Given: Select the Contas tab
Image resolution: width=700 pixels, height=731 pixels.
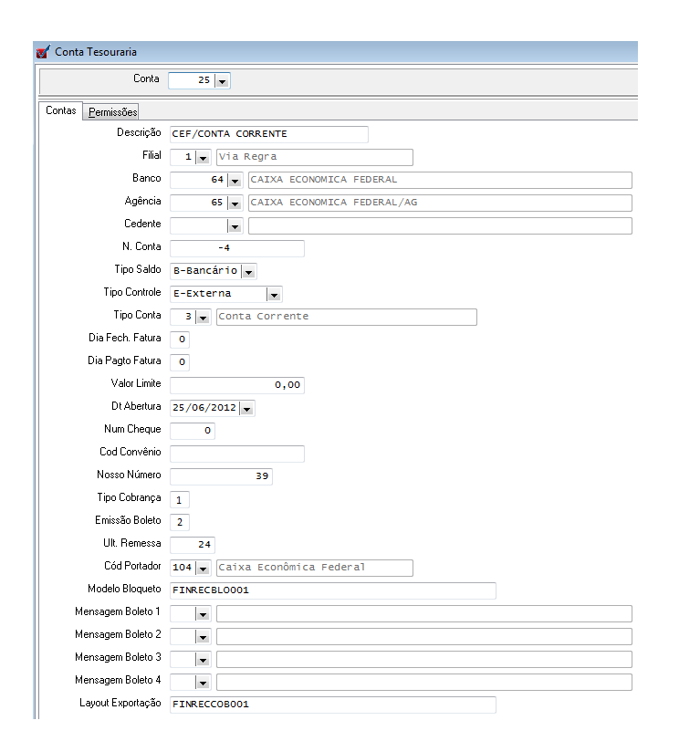Looking at the screenshot, I should (x=61, y=111).
